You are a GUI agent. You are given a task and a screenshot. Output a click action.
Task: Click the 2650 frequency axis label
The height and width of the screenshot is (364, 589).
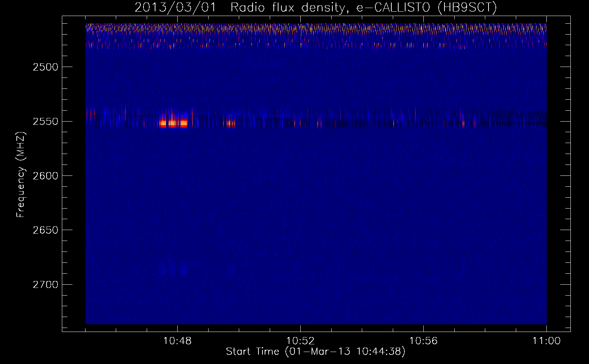[46, 230]
